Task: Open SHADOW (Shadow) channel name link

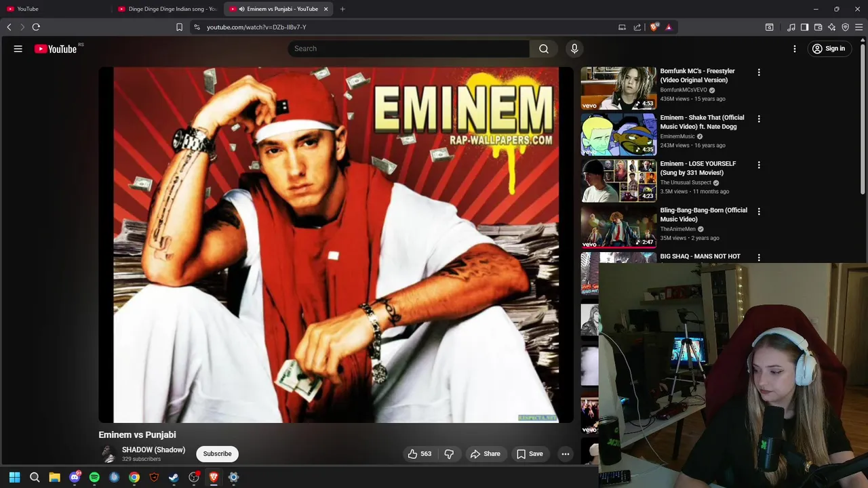Action: [x=153, y=450]
